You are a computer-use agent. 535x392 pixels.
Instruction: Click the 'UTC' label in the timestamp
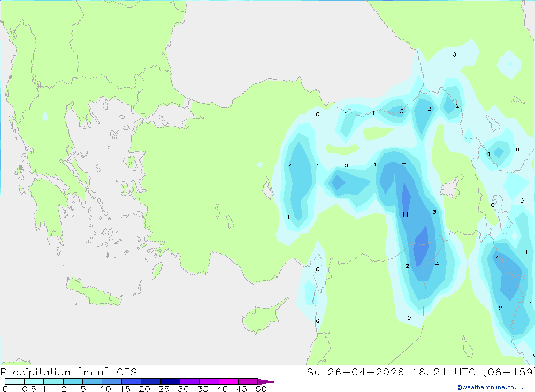click(466, 372)
